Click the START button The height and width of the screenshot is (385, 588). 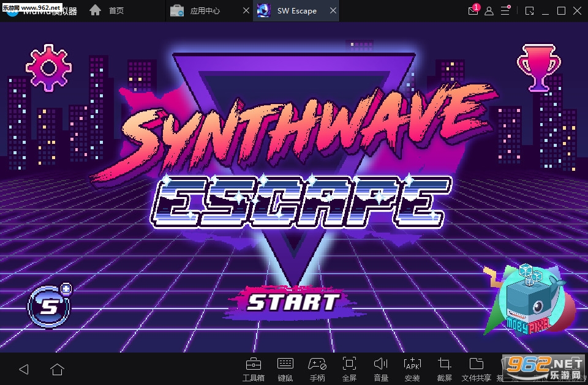coord(293,302)
